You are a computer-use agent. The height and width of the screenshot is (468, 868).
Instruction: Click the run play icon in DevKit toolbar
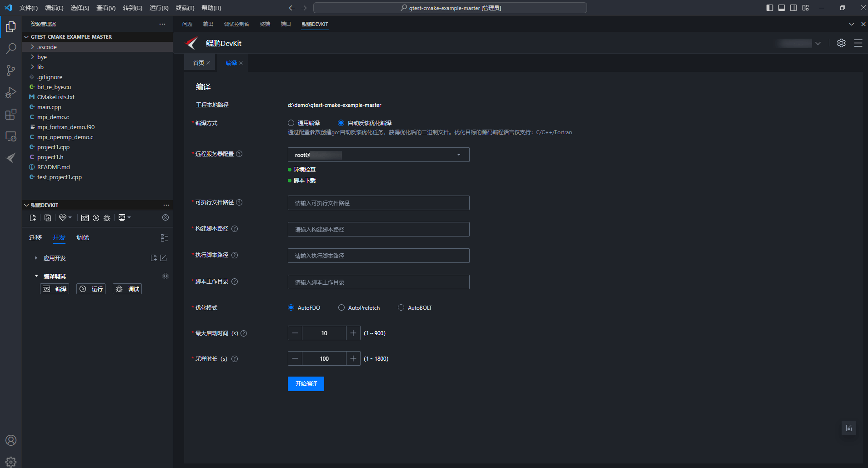pyautogui.click(x=96, y=218)
